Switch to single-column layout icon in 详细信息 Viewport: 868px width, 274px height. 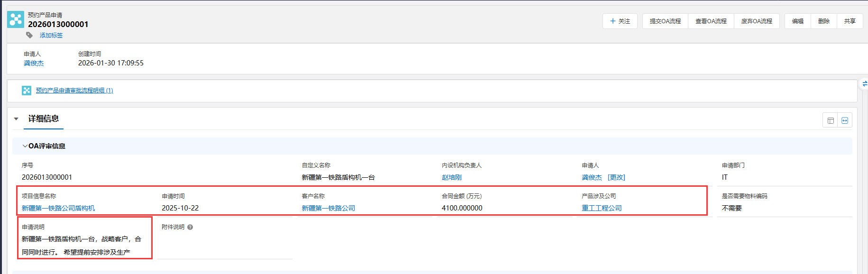point(831,120)
